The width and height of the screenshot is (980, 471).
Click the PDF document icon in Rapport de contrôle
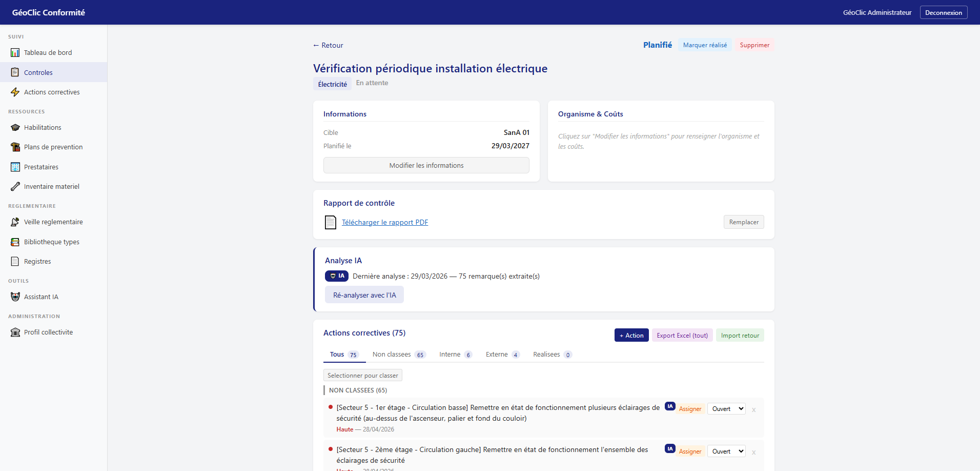pyautogui.click(x=331, y=222)
